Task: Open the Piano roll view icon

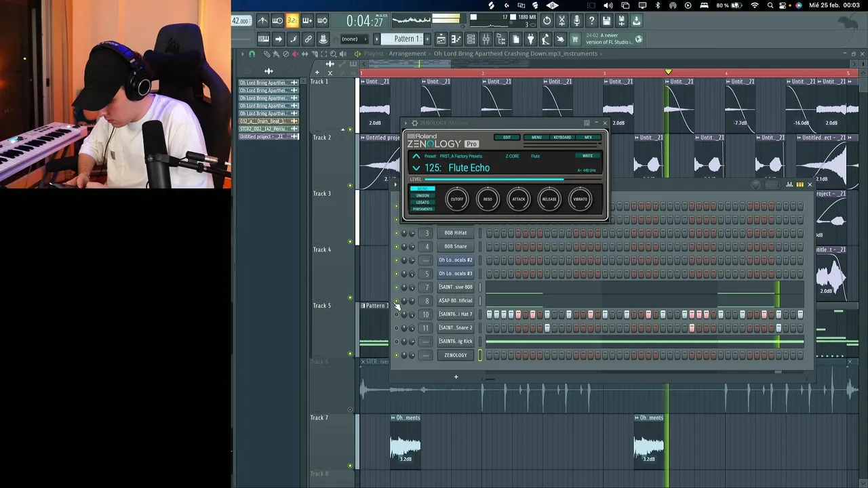Action: [456, 39]
